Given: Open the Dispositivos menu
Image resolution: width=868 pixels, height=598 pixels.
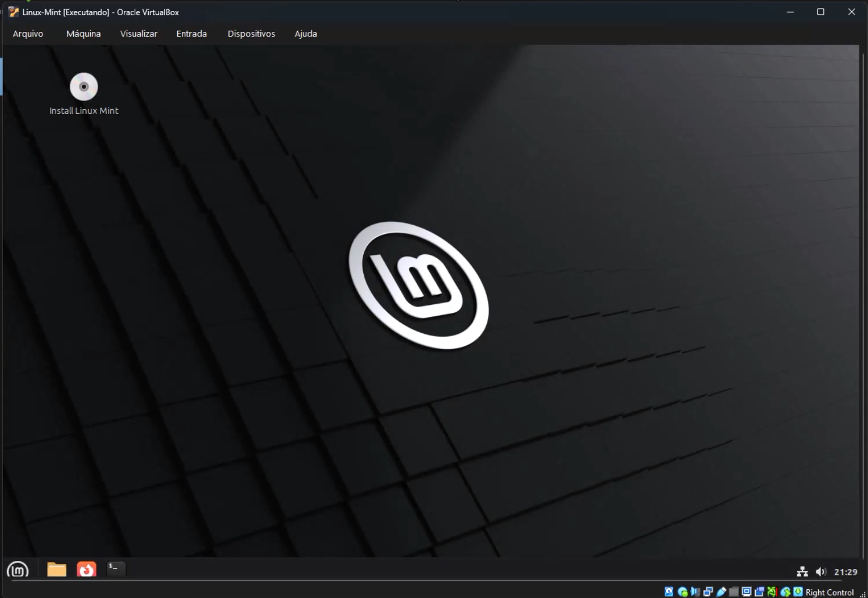Looking at the screenshot, I should (x=252, y=34).
